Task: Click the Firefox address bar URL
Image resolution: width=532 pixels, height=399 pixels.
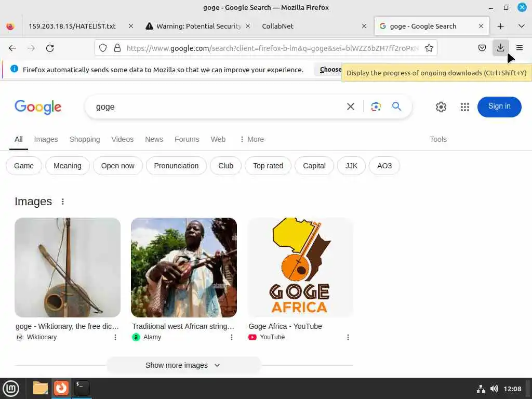Action: click(272, 48)
